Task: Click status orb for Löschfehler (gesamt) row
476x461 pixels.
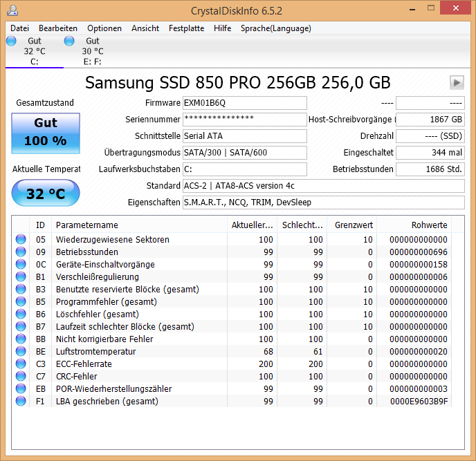Action: pos(21,314)
